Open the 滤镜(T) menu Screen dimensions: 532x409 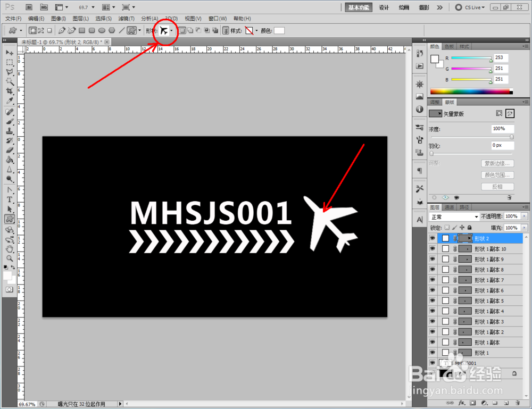tap(126, 19)
